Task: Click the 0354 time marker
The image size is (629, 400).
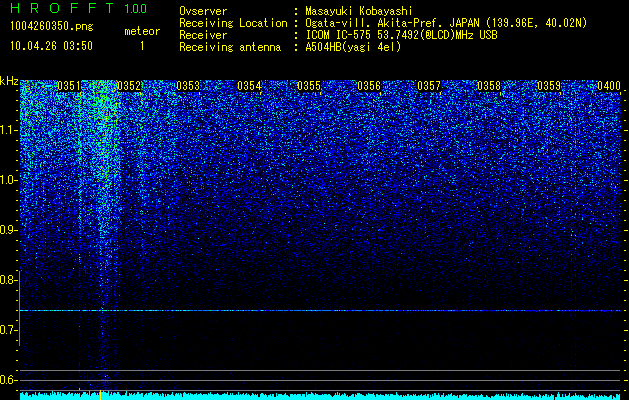Action: click(x=249, y=86)
